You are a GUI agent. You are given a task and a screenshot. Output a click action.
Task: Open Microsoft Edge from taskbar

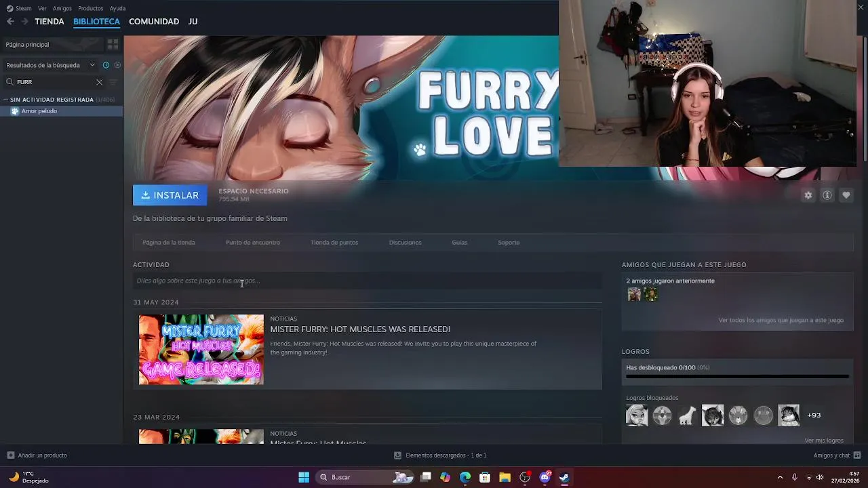[x=465, y=477]
